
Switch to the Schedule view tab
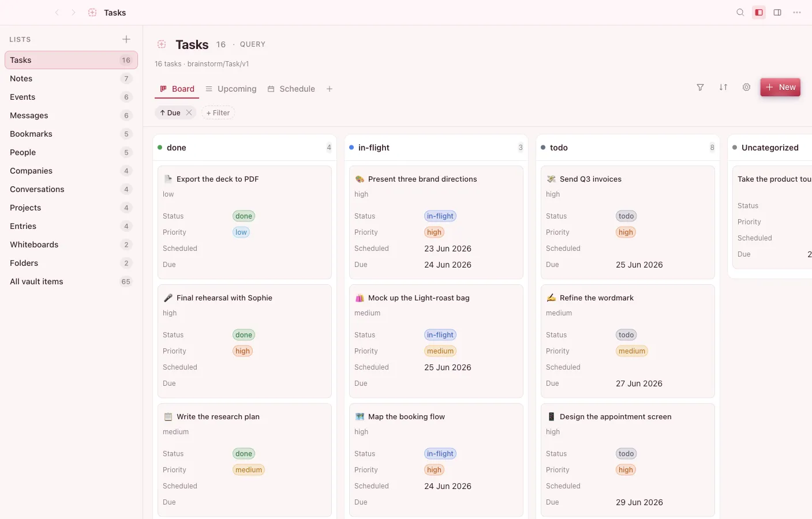[x=291, y=89]
